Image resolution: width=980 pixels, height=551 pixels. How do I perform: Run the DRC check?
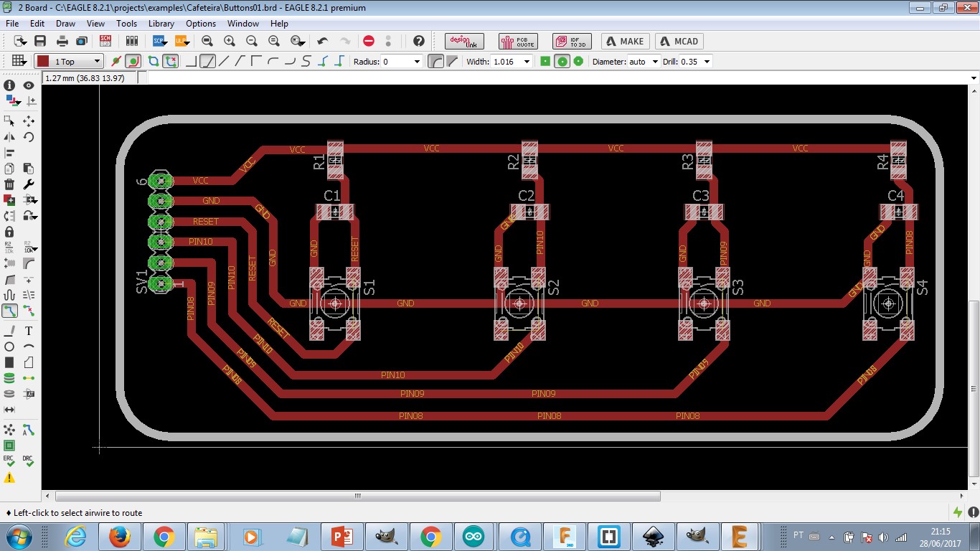click(x=28, y=461)
